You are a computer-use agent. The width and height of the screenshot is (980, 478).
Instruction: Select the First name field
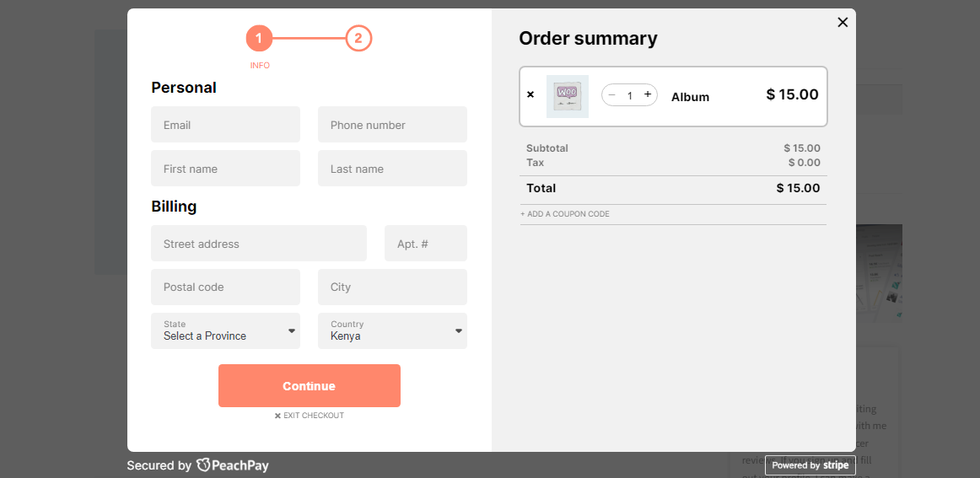[x=225, y=169]
